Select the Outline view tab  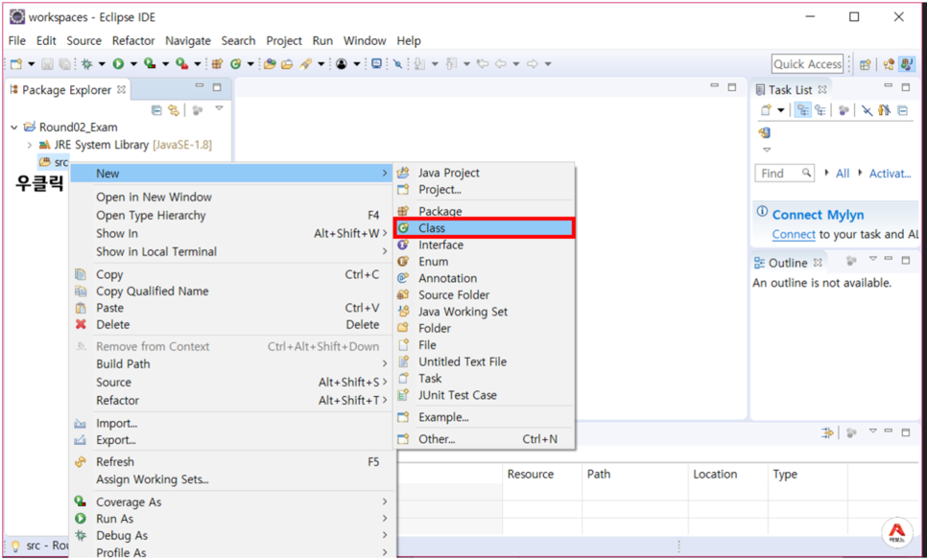tap(789, 263)
